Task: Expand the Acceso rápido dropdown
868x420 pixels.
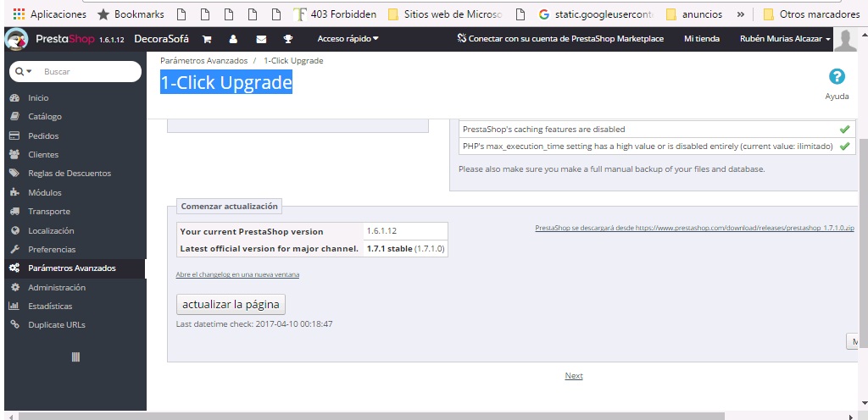Action: [x=348, y=39]
